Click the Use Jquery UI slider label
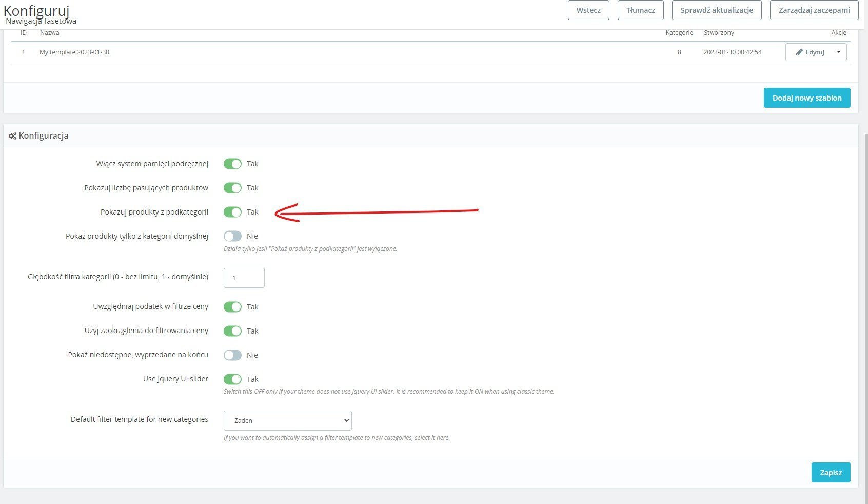Viewport: 868px width, 504px height. click(x=175, y=379)
